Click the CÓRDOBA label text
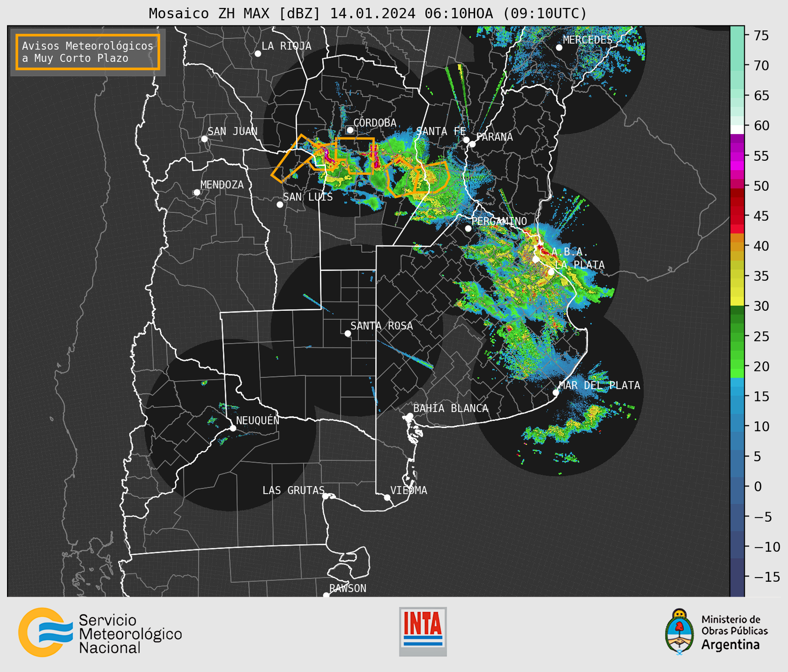Image resolution: width=788 pixels, height=672 pixels. coord(375,122)
